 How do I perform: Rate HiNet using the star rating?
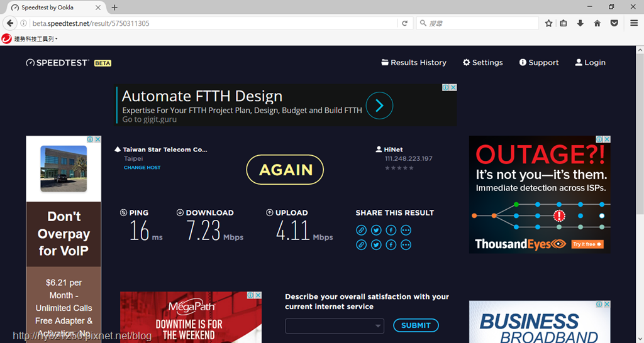coord(399,168)
